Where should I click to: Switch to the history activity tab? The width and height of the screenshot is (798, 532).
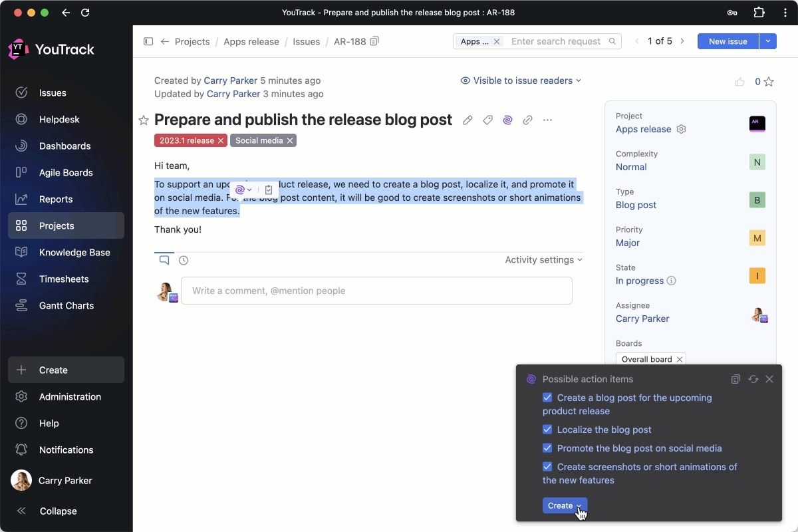[x=184, y=261]
